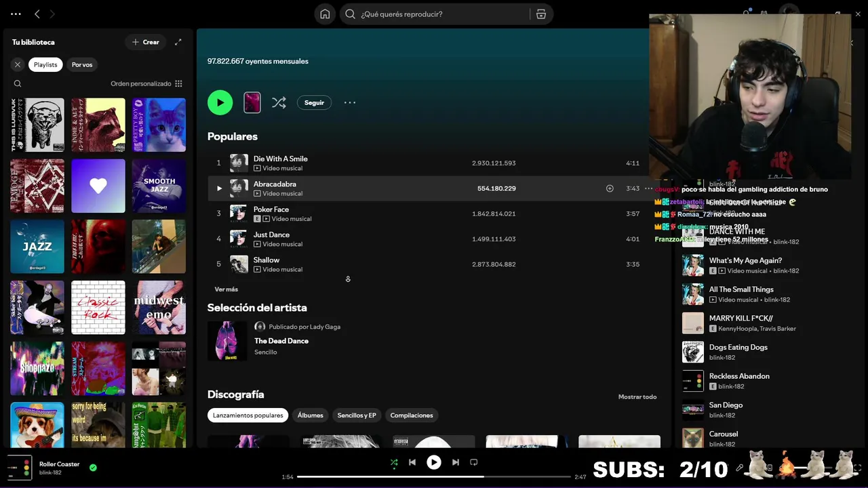Toggle the green shuffle button in player

point(394,463)
